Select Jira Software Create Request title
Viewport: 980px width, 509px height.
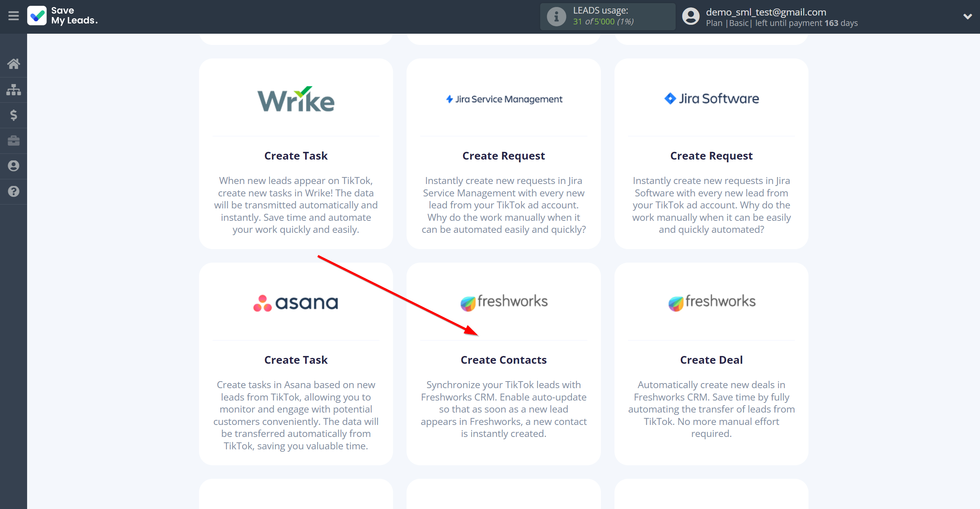[711, 156]
